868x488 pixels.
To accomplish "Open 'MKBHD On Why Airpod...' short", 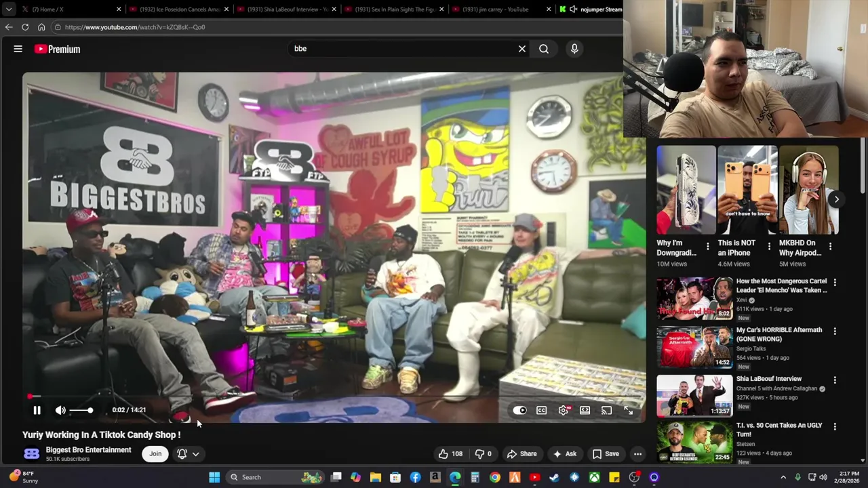I will [x=808, y=190].
